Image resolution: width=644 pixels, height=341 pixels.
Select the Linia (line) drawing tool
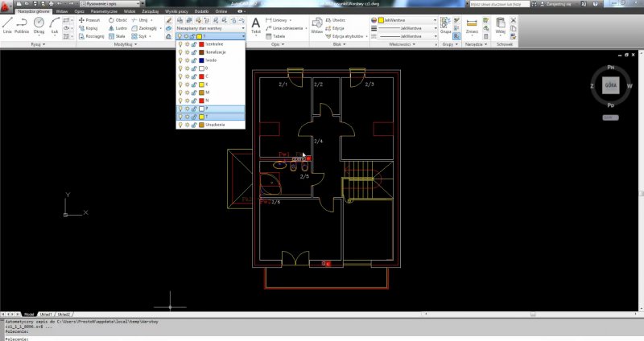(6, 25)
